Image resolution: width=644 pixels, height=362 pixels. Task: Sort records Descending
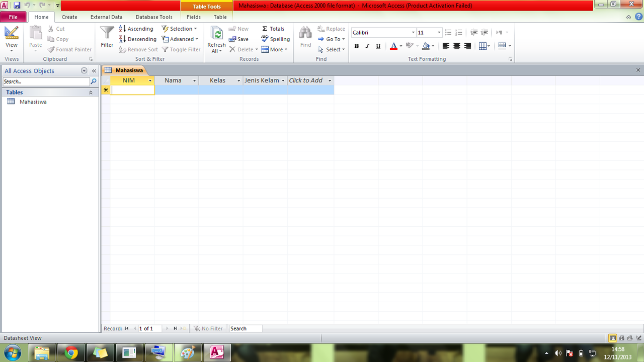[138, 39]
